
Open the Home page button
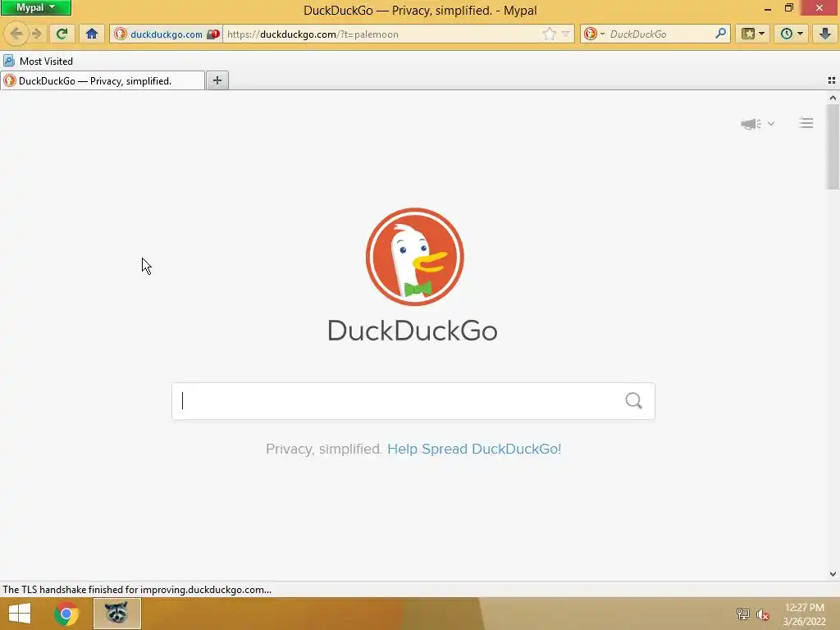92,34
